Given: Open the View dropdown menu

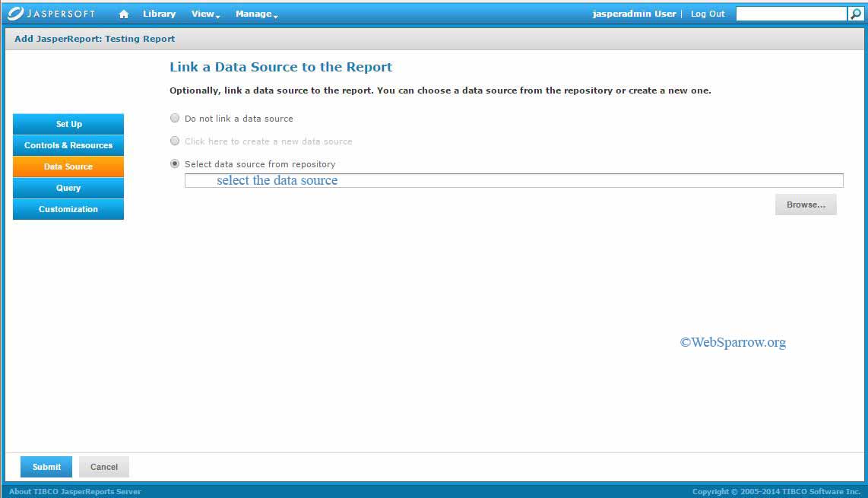Looking at the screenshot, I should [x=206, y=14].
